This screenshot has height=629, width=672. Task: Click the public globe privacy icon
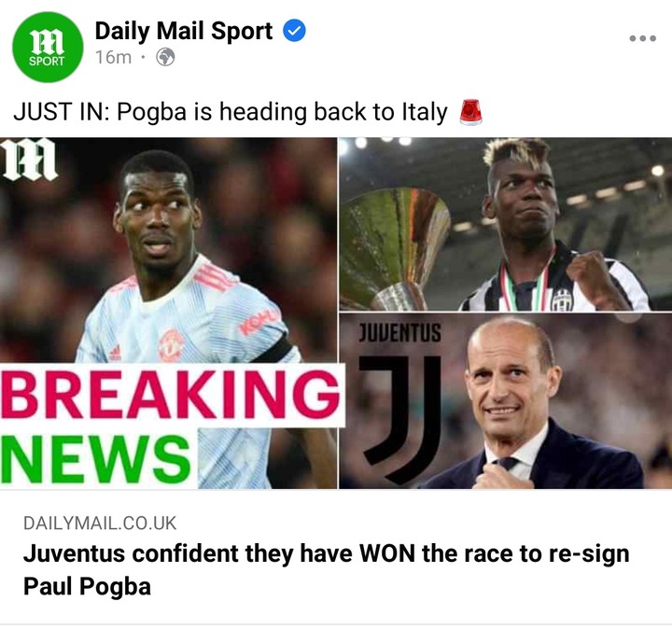(165, 57)
